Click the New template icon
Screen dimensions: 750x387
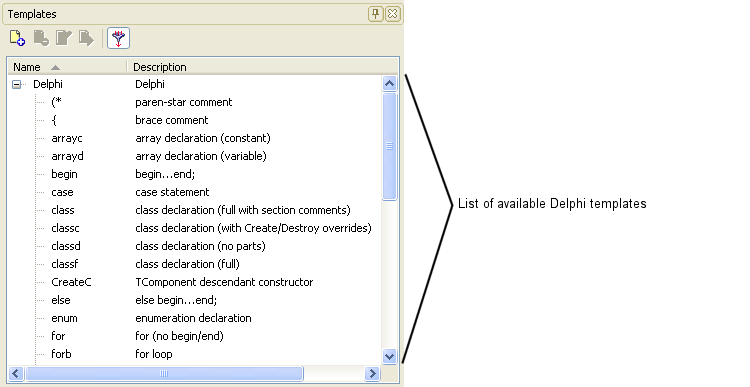pos(18,38)
